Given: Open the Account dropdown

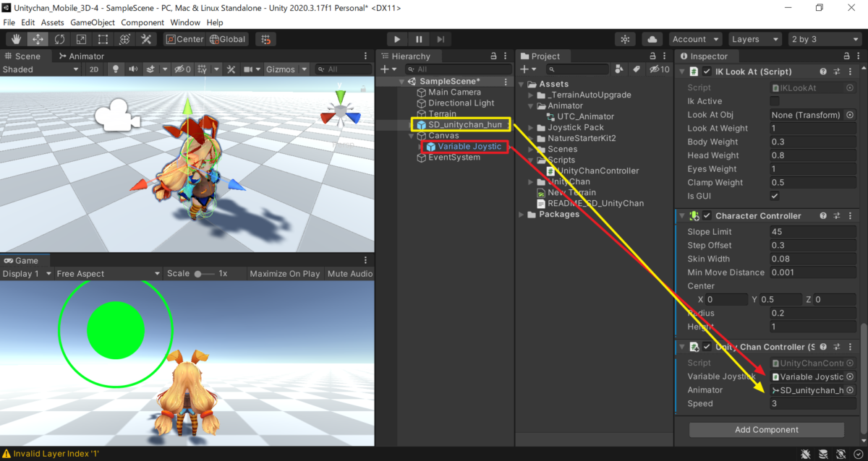Looking at the screenshot, I should coord(696,39).
